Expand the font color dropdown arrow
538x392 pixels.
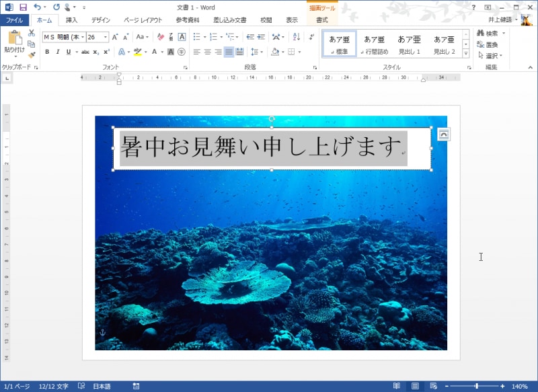[162, 51]
